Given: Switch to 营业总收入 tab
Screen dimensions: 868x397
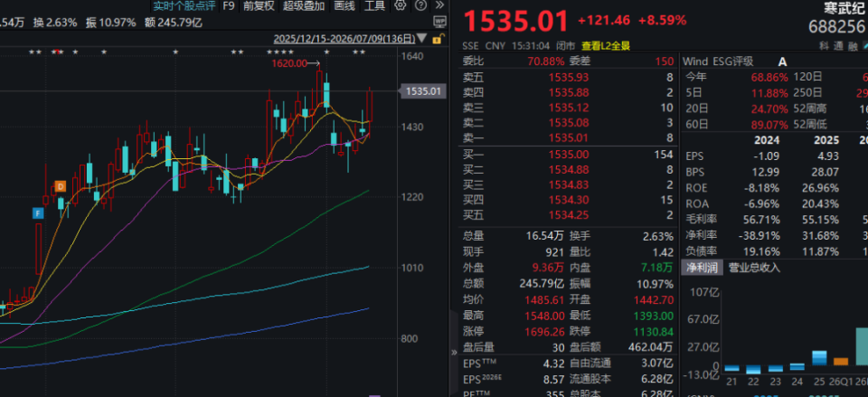Looking at the screenshot, I should [x=754, y=268].
